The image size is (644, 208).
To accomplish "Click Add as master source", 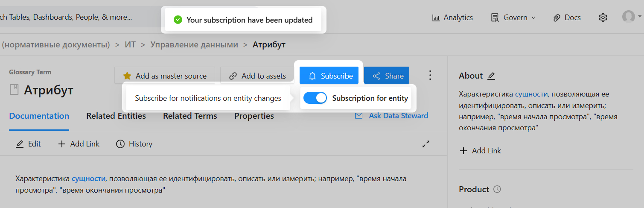I will 165,76.
